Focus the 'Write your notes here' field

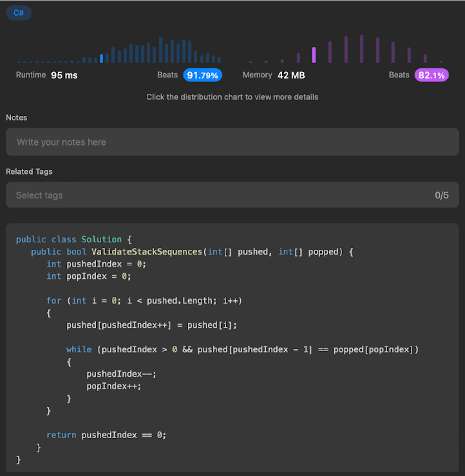(x=232, y=142)
